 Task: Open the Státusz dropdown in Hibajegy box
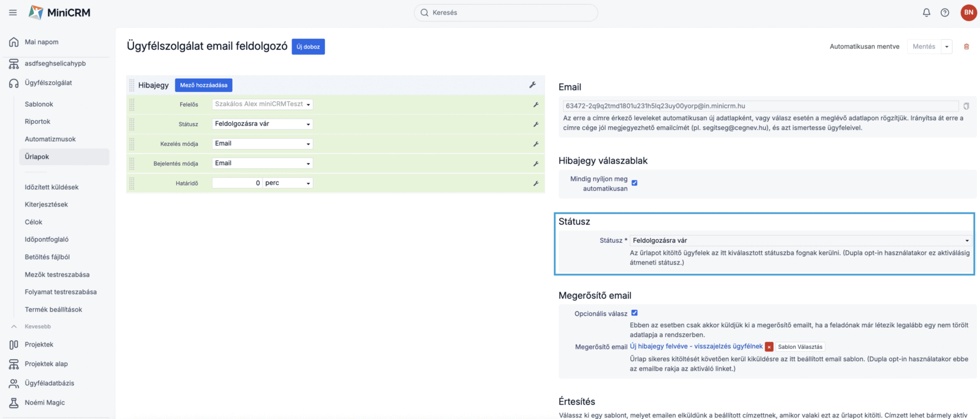(x=262, y=124)
